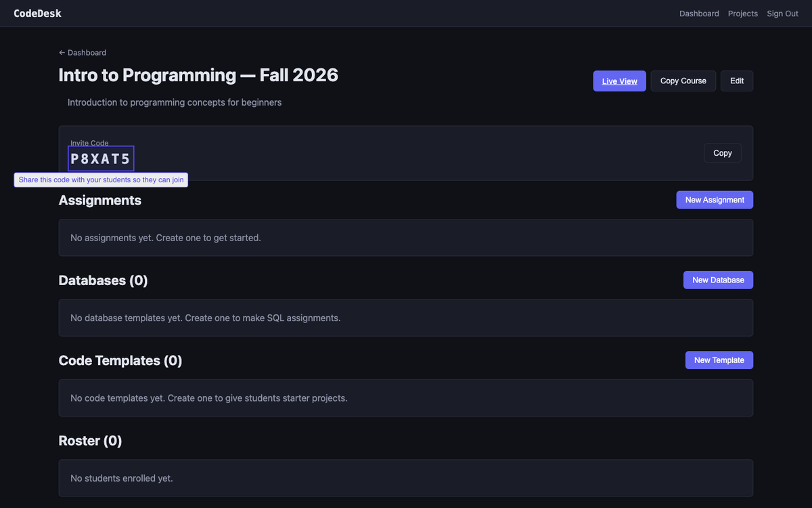Open the Live View
The height and width of the screenshot is (508, 812).
(x=619, y=81)
